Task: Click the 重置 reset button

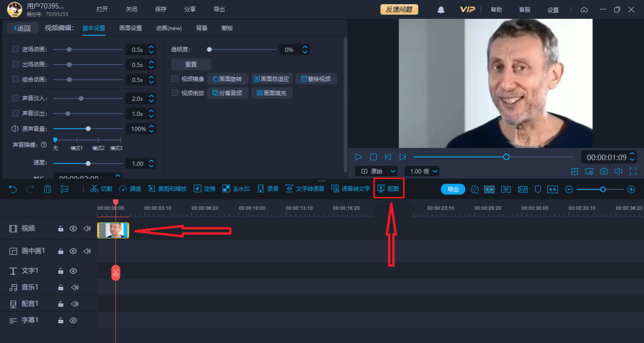Action: (191, 64)
